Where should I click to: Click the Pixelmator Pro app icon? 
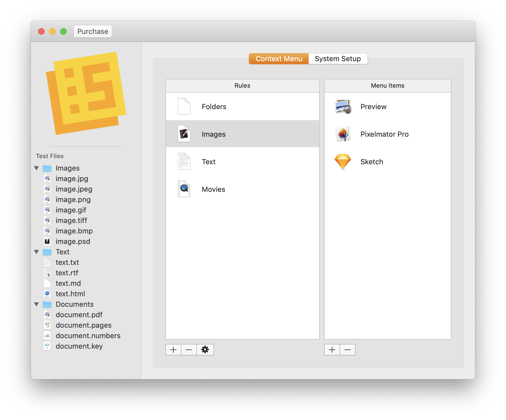coord(343,134)
